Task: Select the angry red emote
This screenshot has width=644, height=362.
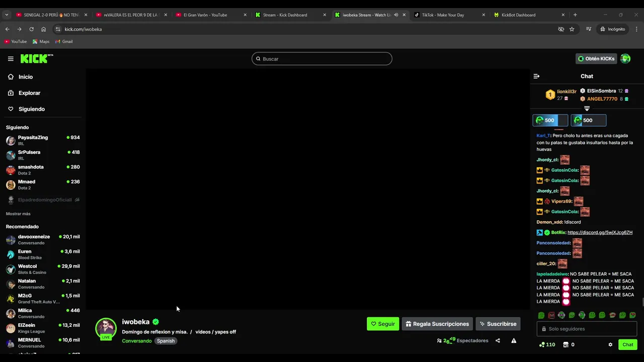Action: click(x=551, y=315)
